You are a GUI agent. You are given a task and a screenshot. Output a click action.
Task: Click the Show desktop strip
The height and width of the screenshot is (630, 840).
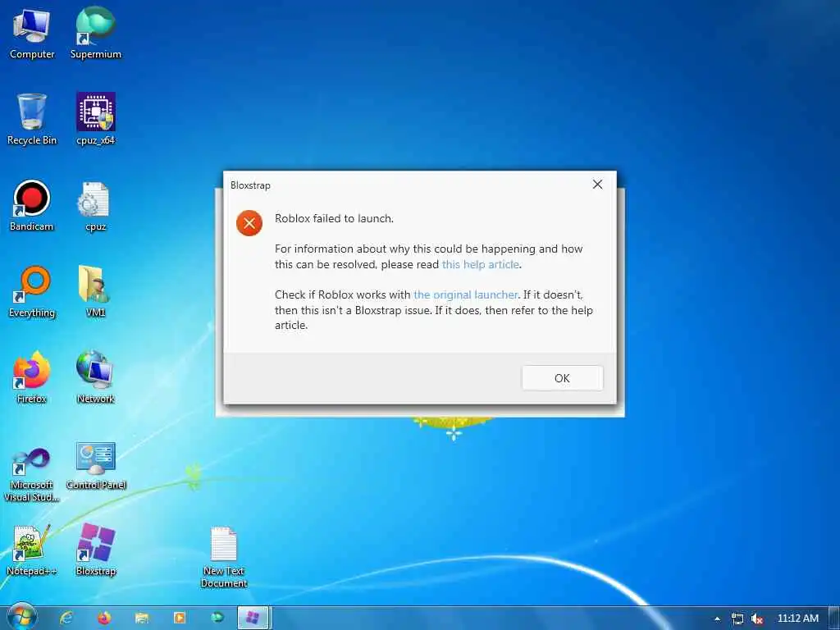click(834, 619)
